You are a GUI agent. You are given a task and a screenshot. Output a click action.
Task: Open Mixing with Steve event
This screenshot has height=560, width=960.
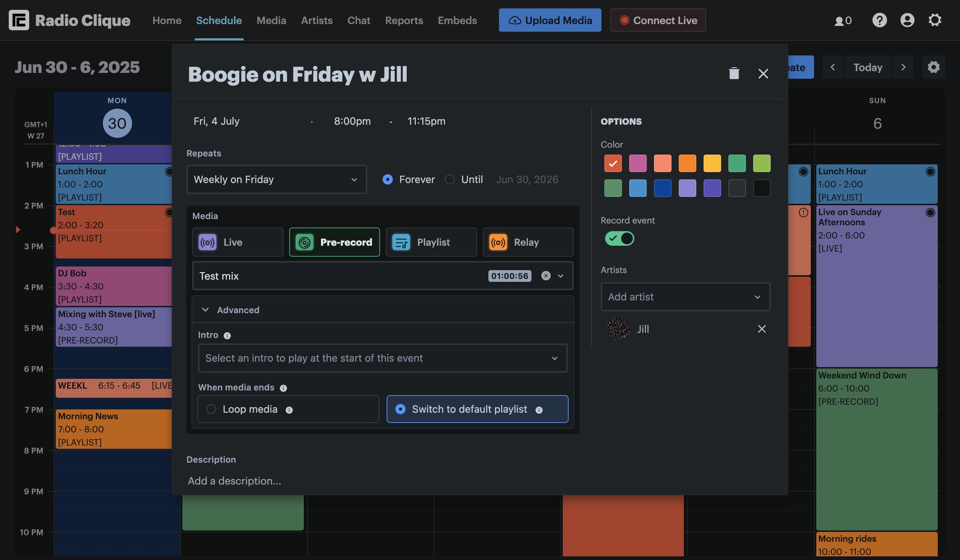[113, 327]
